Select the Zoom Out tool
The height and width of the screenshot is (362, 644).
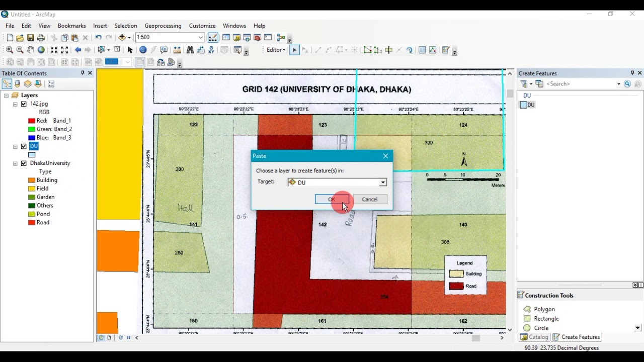[x=20, y=50]
